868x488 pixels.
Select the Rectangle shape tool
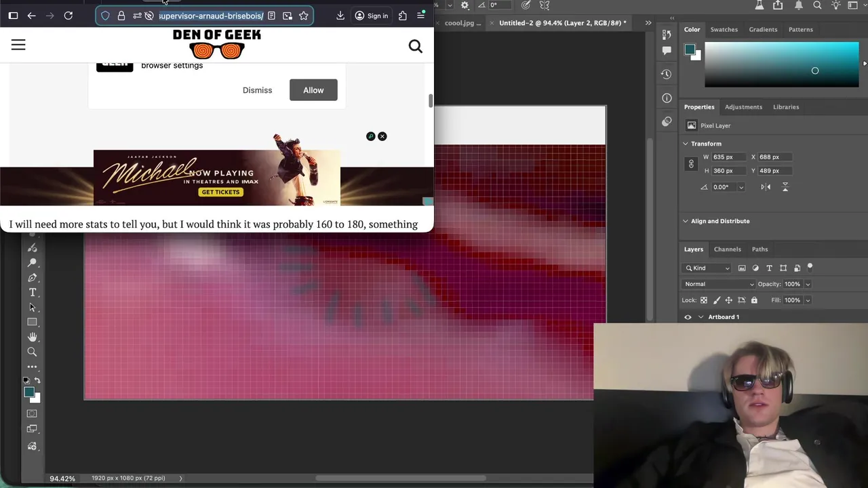tap(33, 322)
